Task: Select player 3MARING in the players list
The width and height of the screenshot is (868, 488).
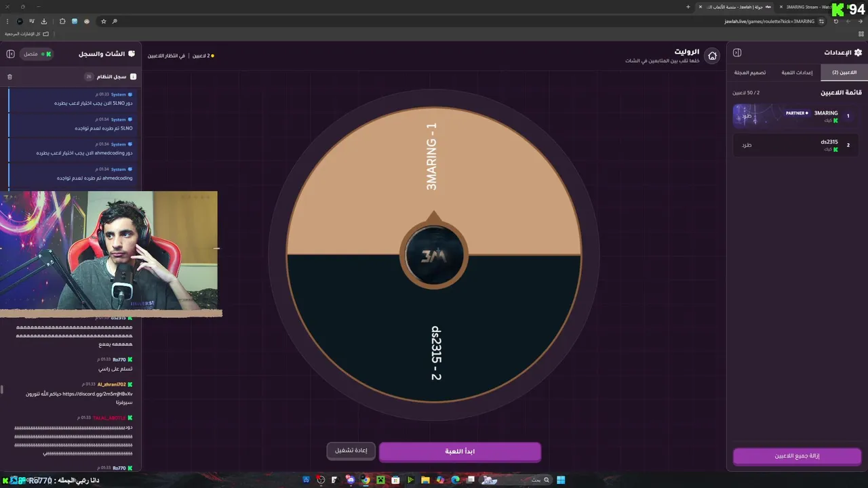Action: [x=795, y=116]
